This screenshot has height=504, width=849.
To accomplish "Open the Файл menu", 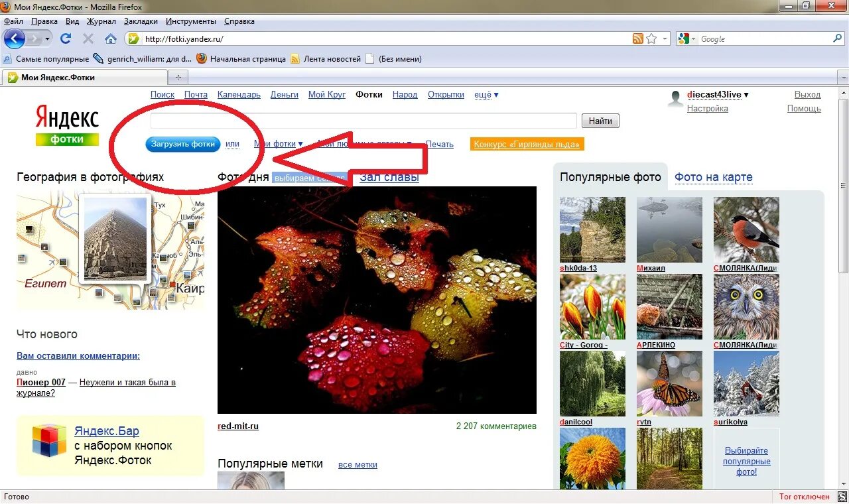I will (x=14, y=21).
